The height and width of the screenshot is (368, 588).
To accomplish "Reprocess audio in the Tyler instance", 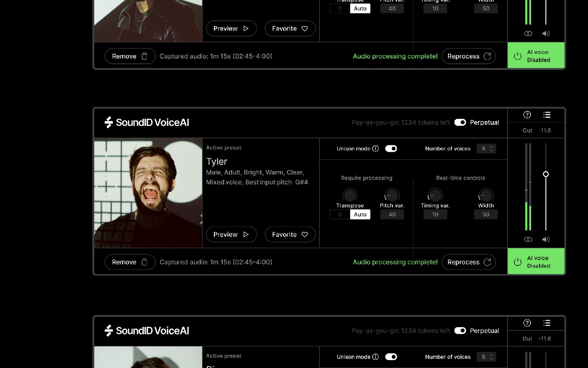I will (469, 262).
